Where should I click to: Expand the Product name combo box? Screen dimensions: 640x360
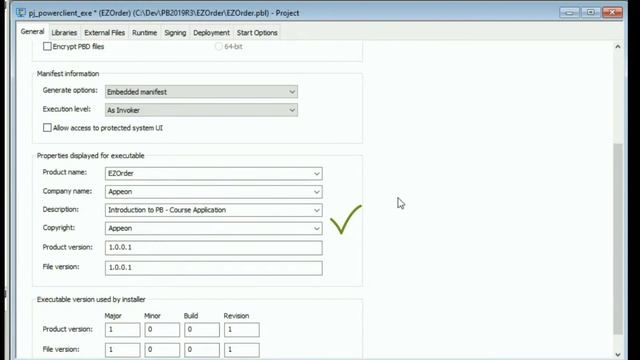point(316,173)
